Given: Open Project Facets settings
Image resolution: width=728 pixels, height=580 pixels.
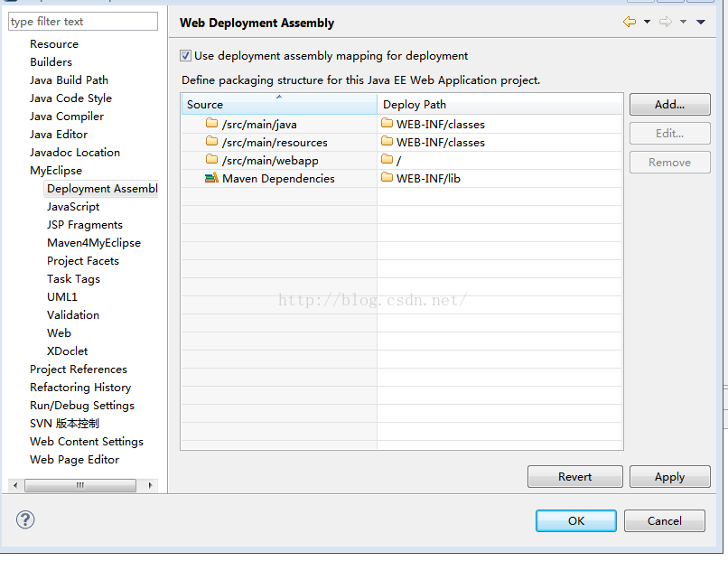Looking at the screenshot, I should 83,261.
